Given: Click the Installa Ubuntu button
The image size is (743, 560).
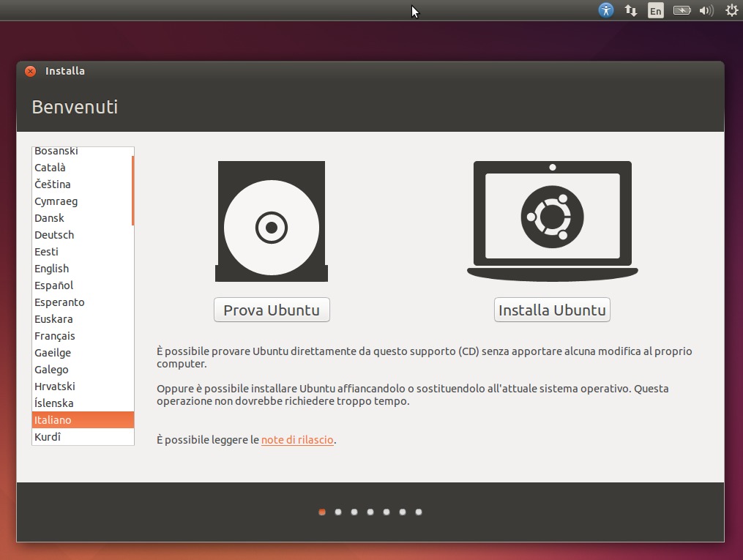Looking at the screenshot, I should pyautogui.click(x=552, y=310).
